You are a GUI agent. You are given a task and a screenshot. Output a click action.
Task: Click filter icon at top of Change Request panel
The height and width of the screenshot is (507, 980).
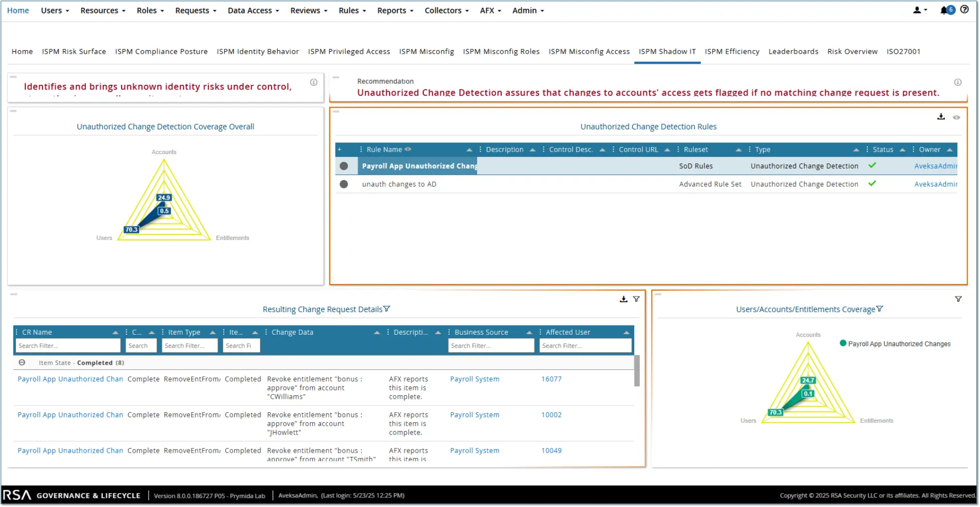pyautogui.click(x=636, y=300)
